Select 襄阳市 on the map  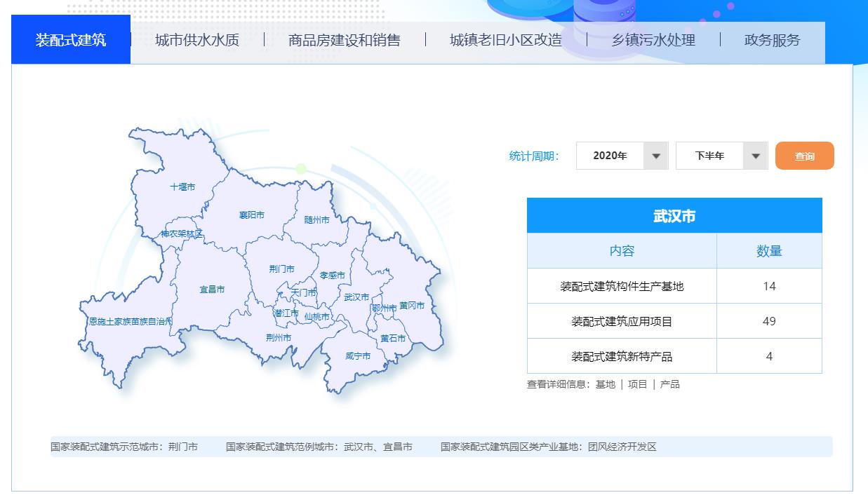251,215
